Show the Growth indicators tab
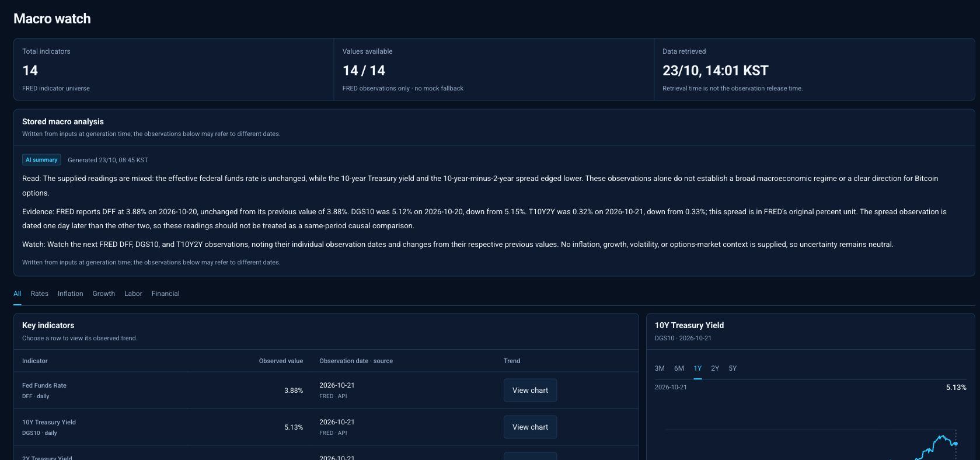Screen dimensions: 980x460 [x=104, y=294]
